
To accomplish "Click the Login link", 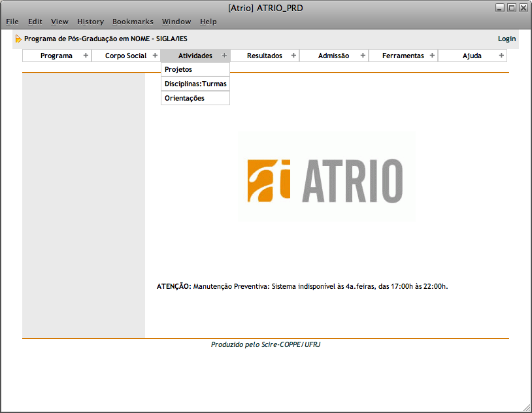I will 507,39.
